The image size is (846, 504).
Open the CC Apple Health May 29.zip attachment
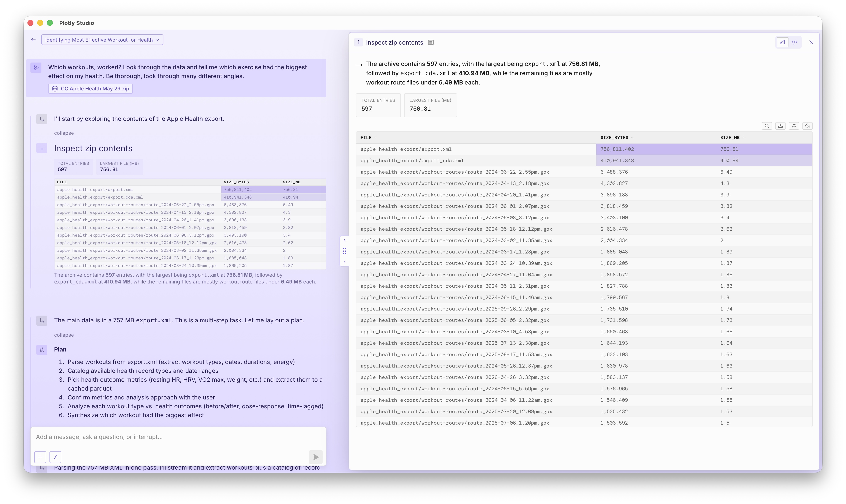pyautogui.click(x=90, y=89)
